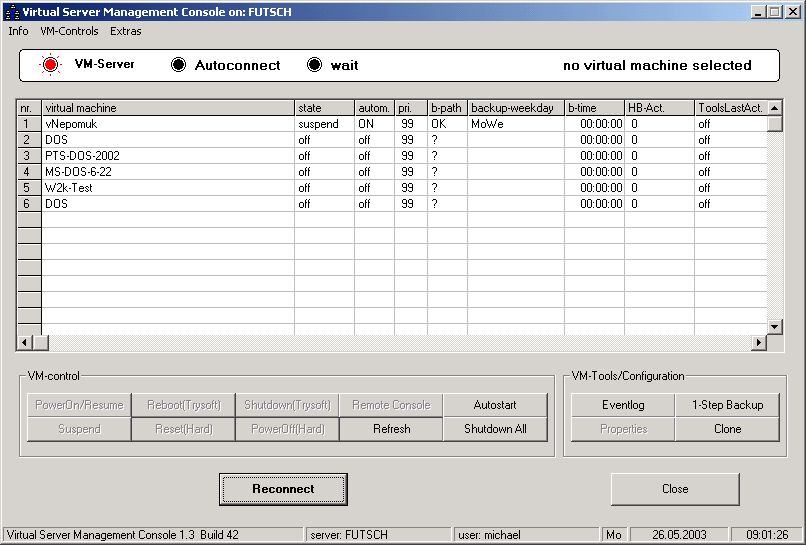
Task: Open the Eventlog
Action: pos(622,405)
